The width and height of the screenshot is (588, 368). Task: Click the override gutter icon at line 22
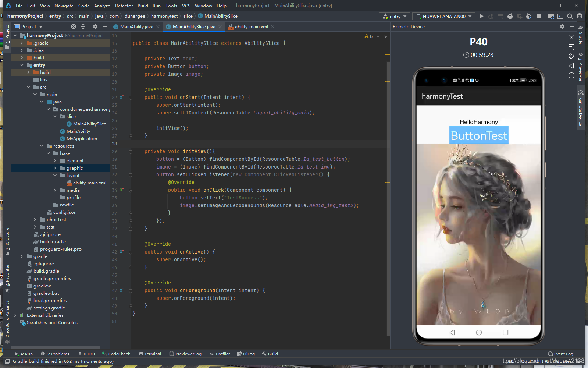(121, 97)
